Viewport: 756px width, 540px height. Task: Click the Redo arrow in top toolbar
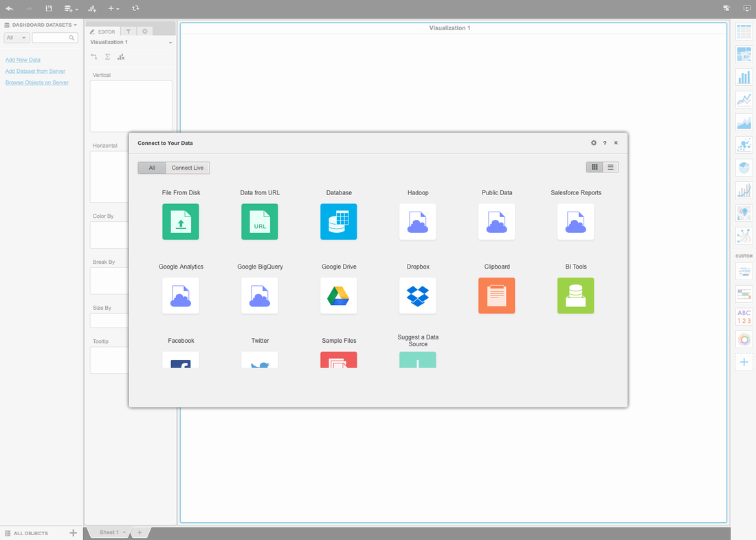pos(29,8)
